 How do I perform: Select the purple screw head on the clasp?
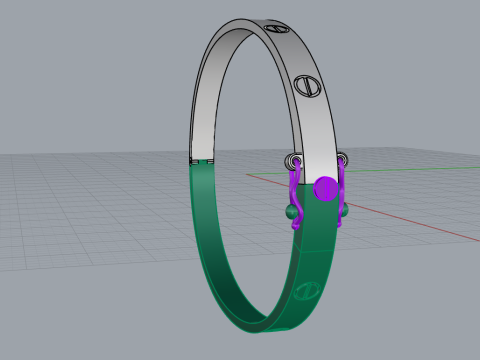pos(326,189)
